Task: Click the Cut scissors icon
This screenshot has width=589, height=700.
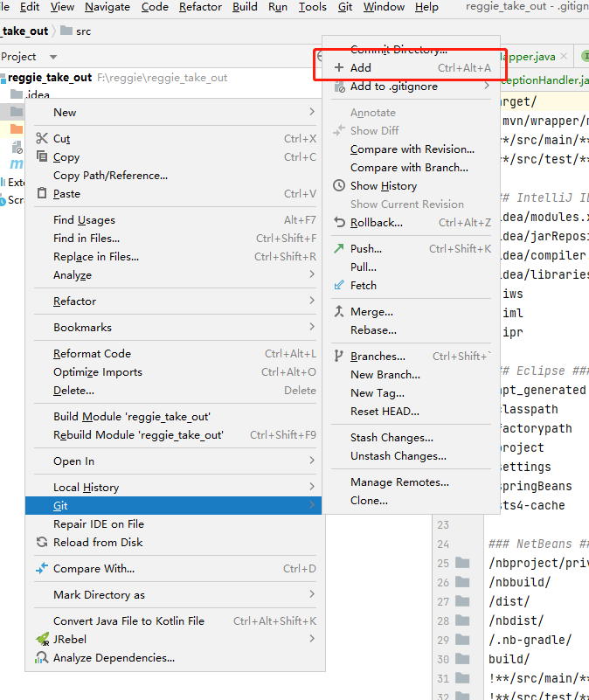Action: [42, 138]
